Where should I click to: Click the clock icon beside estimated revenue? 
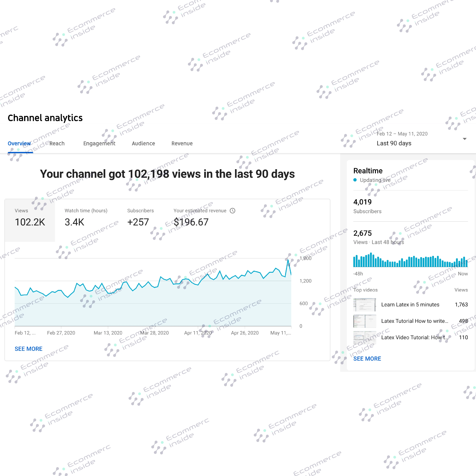[233, 211]
